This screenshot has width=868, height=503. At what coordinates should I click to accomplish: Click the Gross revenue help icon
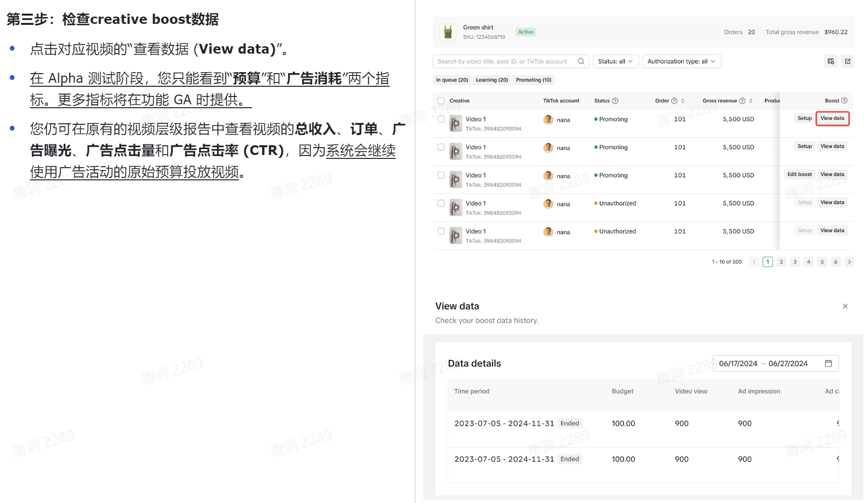click(x=742, y=101)
